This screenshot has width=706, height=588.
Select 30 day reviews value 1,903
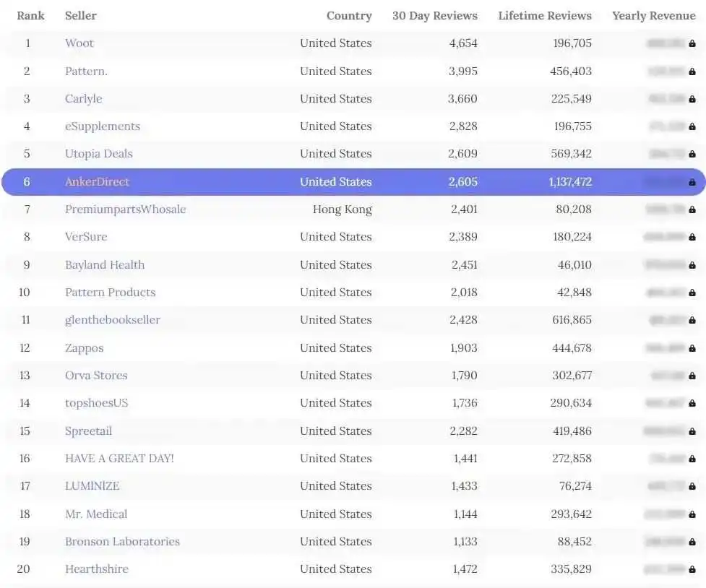[464, 348]
